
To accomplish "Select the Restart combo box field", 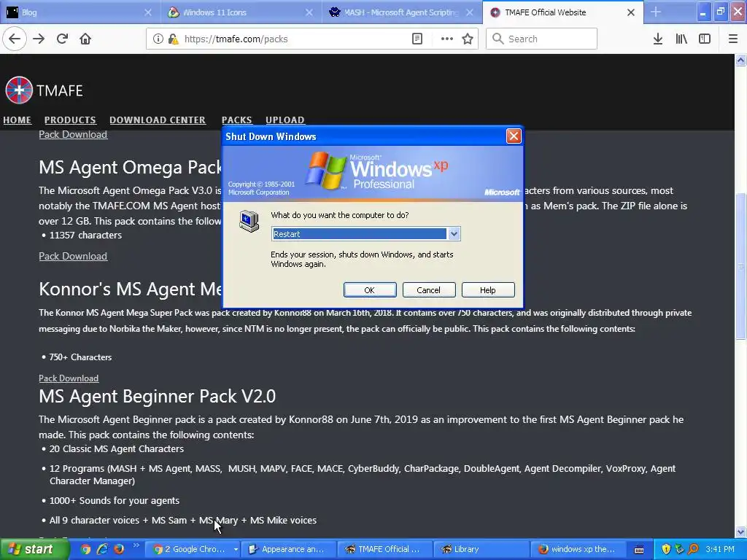I will [365, 234].
